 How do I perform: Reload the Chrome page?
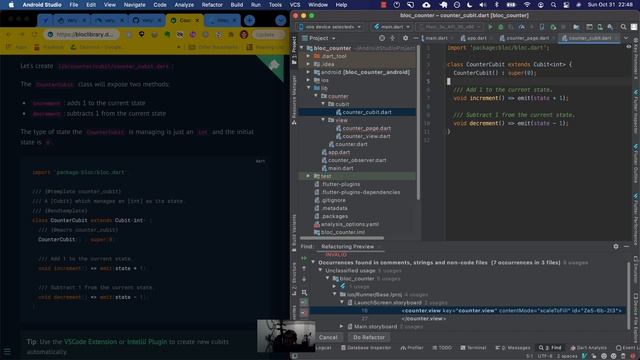[35, 34]
